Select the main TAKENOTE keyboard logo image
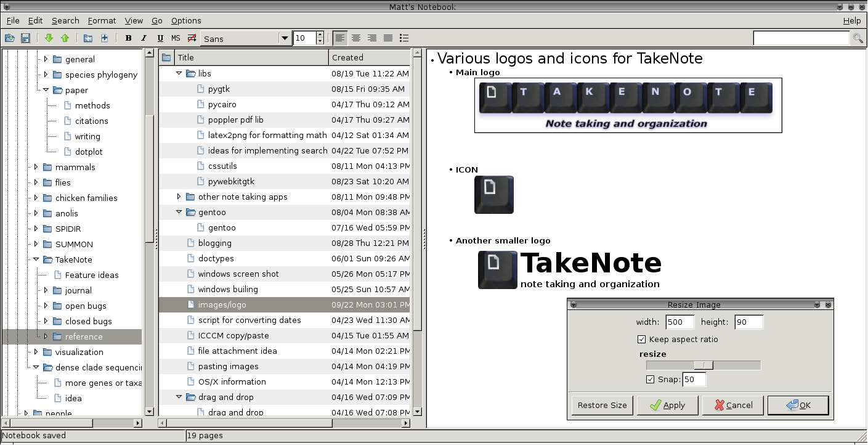868x445 pixels. pos(628,105)
